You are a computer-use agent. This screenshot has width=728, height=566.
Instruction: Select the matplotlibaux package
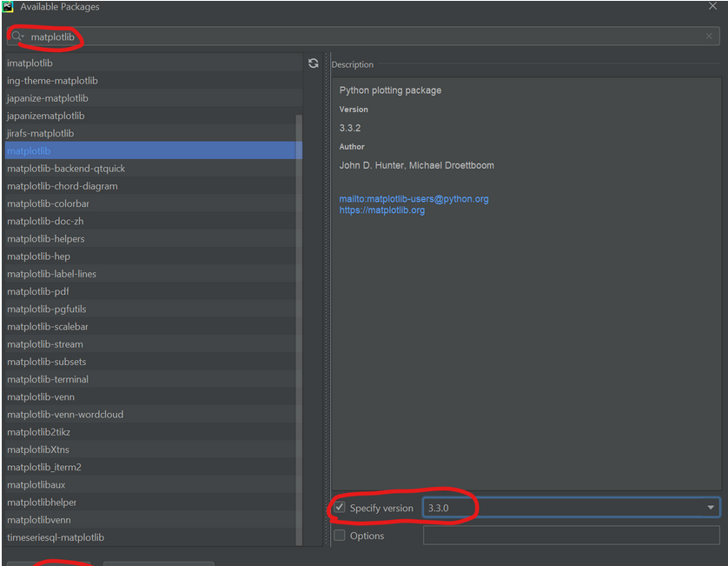tap(153, 484)
